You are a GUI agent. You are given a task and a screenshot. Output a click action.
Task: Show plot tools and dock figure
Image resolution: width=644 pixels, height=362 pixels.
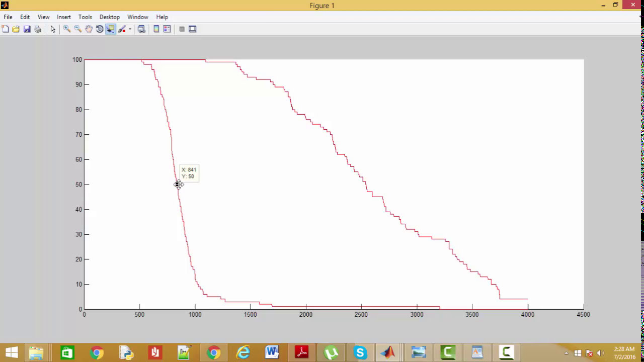(192, 29)
